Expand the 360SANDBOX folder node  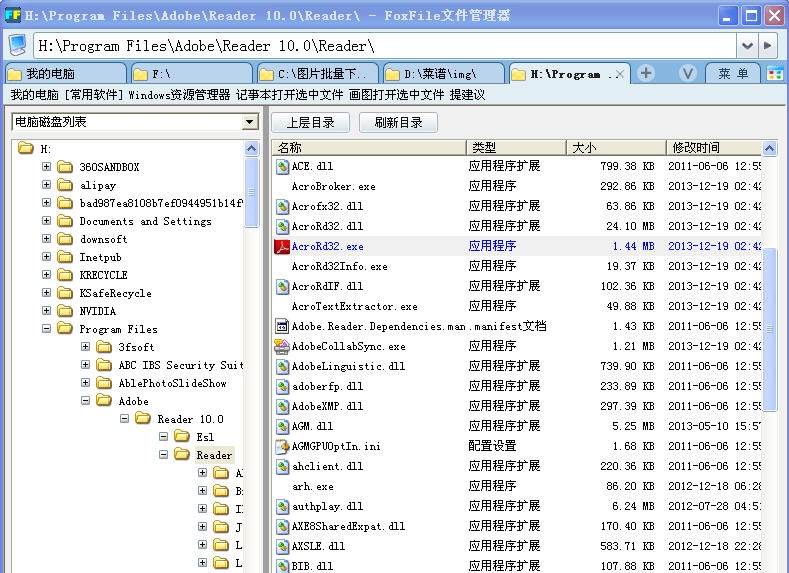(46, 167)
